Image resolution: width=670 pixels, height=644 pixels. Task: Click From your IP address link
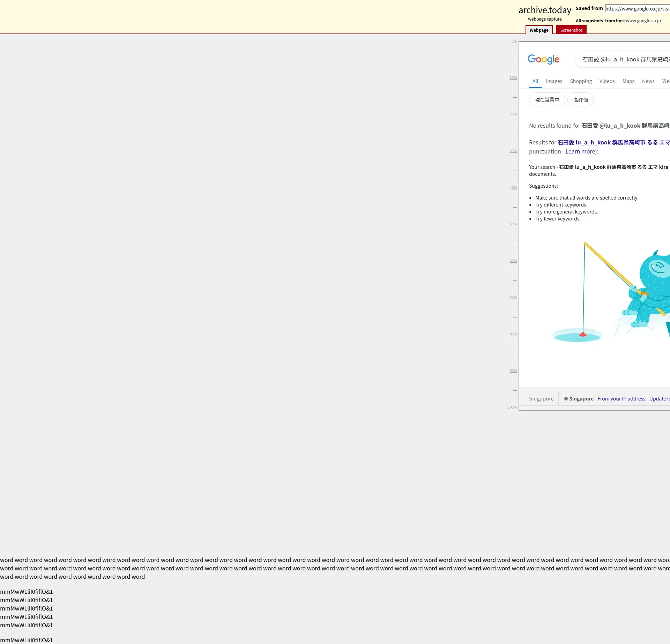(621, 399)
